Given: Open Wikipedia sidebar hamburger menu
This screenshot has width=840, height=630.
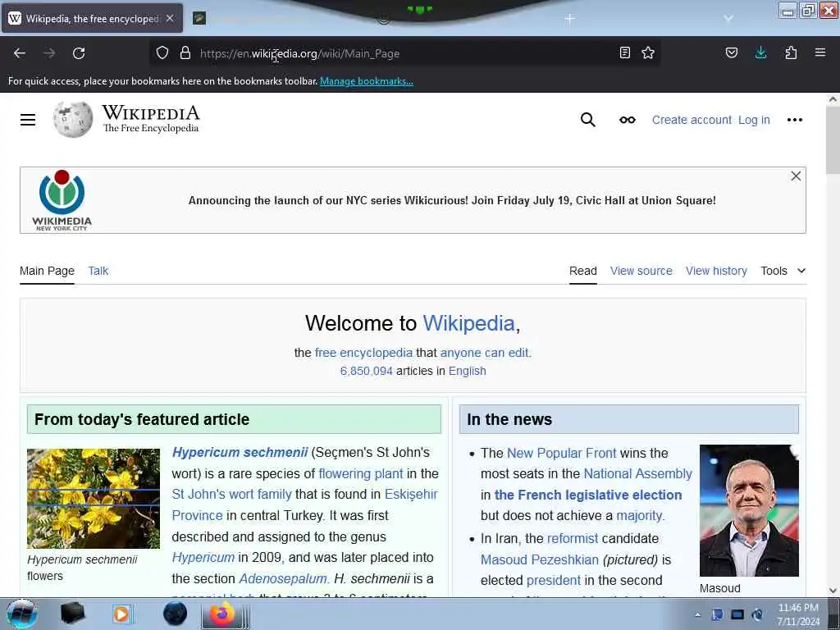Looking at the screenshot, I should click(28, 120).
